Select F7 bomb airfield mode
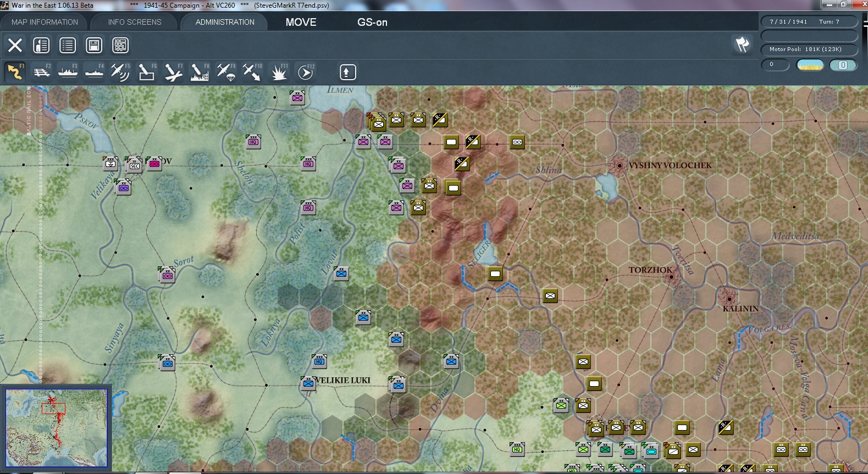The height and width of the screenshot is (474, 868). [173, 72]
